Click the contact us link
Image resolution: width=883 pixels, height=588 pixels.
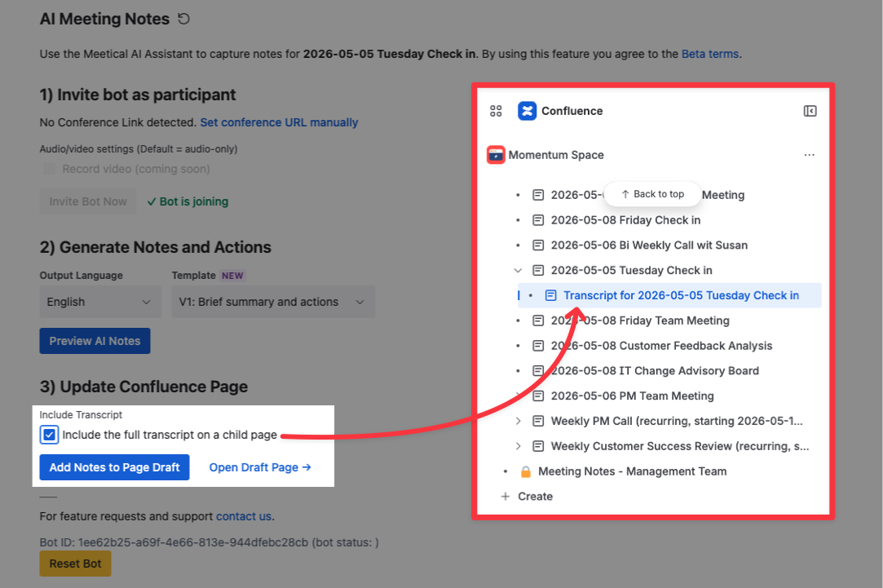tap(244, 516)
